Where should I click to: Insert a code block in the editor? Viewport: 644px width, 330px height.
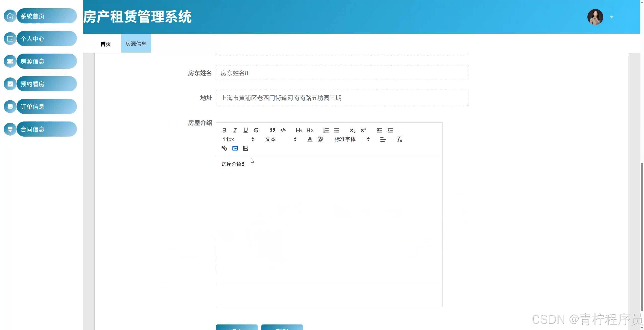pos(283,130)
